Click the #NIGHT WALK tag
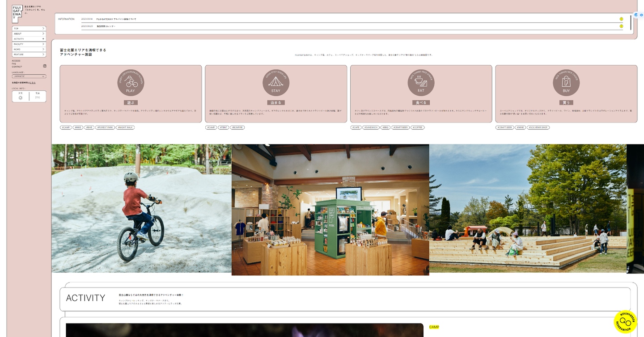The height and width of the screenshot is (337, 644). click(125, 127)
